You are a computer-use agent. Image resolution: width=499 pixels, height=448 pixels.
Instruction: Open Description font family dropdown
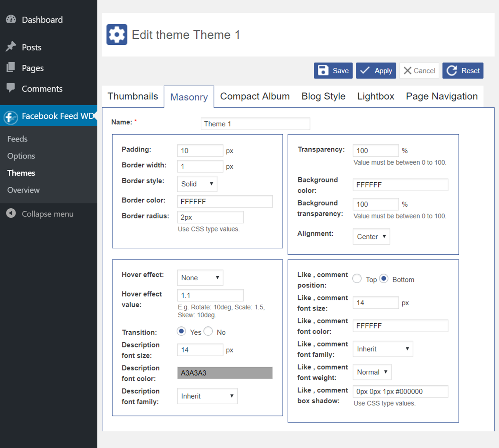pyautogui.click(x=207, y=396)
